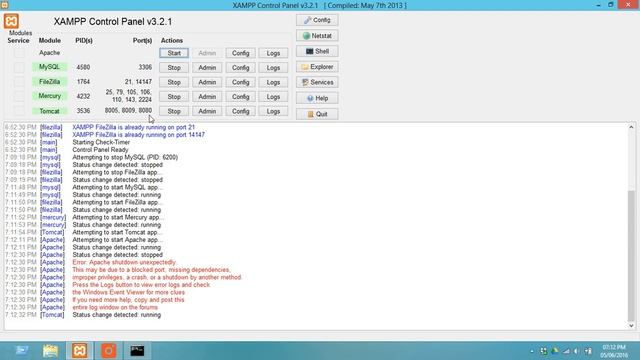Open Explorer from the right panel
Screen dimensions: 640x360
[x=317, y=67]
